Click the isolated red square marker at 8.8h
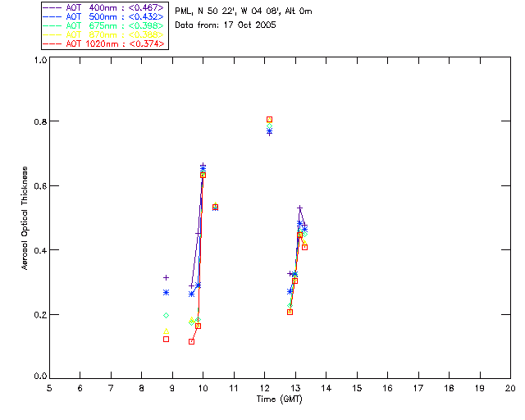 click(x=166, y=340)
